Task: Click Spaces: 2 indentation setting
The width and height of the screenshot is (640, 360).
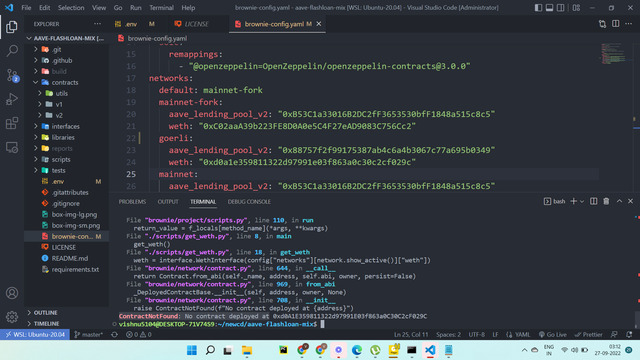Action: 448,335
